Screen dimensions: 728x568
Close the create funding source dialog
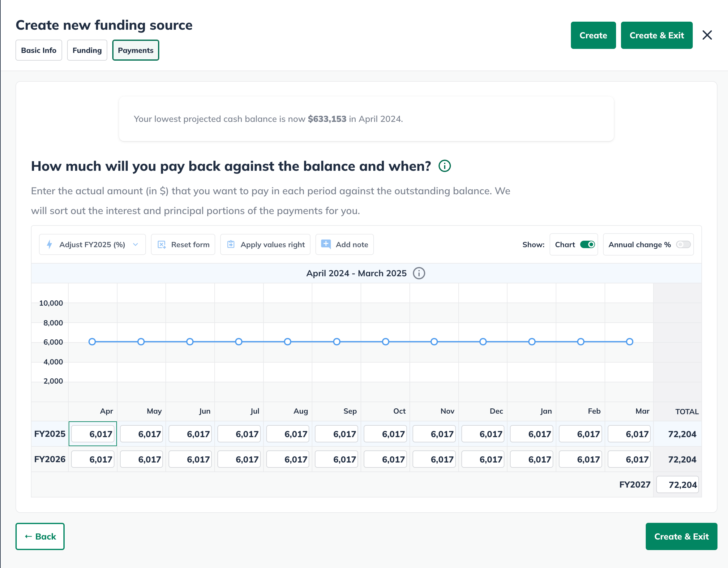(707, 35)
